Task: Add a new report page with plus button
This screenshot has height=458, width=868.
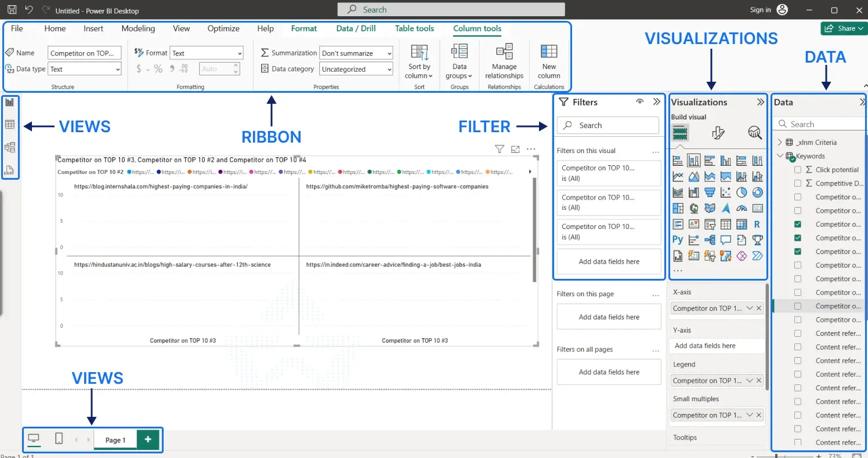Action: (148, 439)
